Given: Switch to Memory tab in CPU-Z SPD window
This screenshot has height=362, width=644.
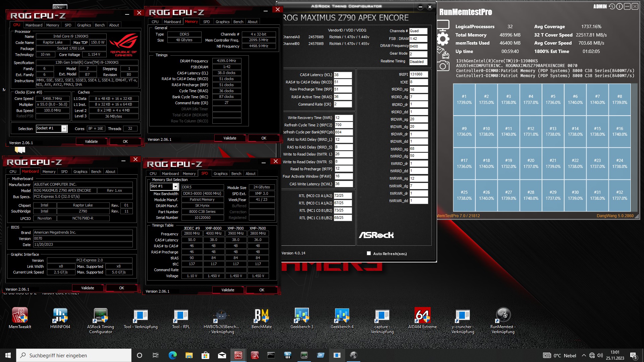Looking at the screenshot, I should [189, 174].
